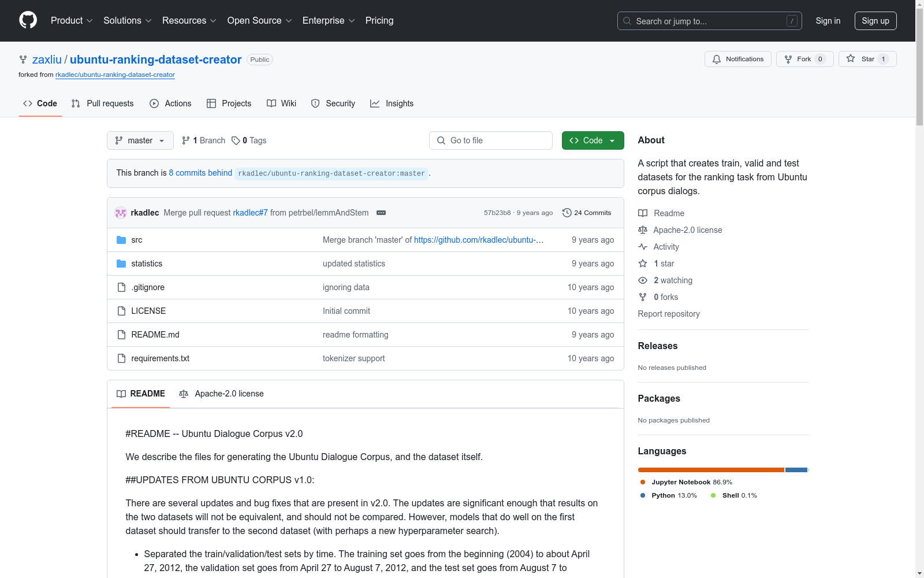The height and width of the screenshot is (578, 924).
Task: Open zaxliu user profile link
Action: tap(47, 60)
